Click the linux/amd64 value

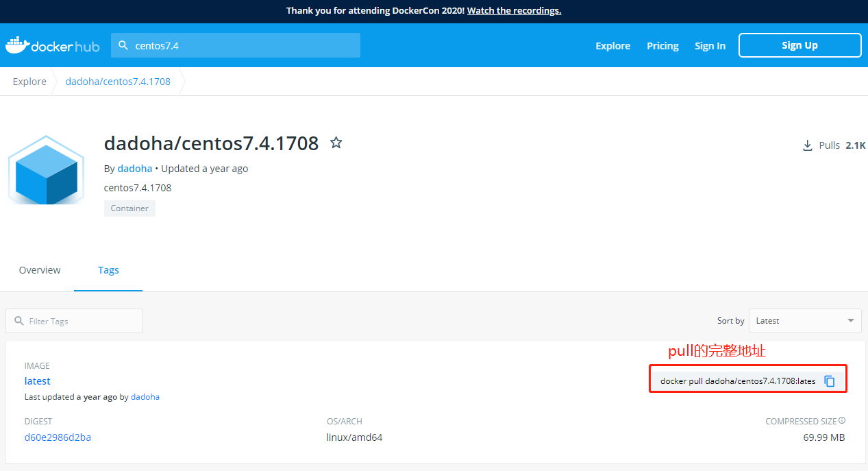pos(354,437)
